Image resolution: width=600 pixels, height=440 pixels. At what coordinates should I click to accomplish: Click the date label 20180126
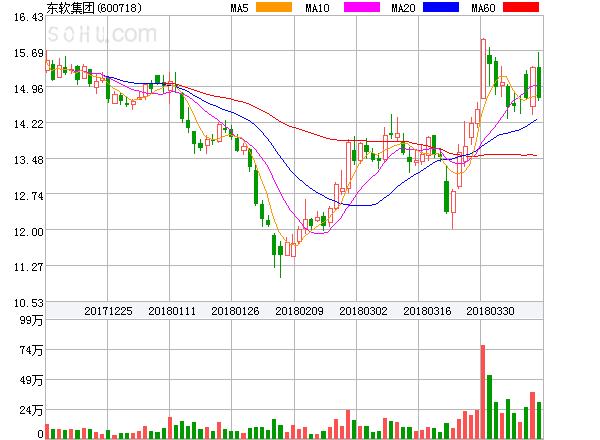(x=235, y=311)
